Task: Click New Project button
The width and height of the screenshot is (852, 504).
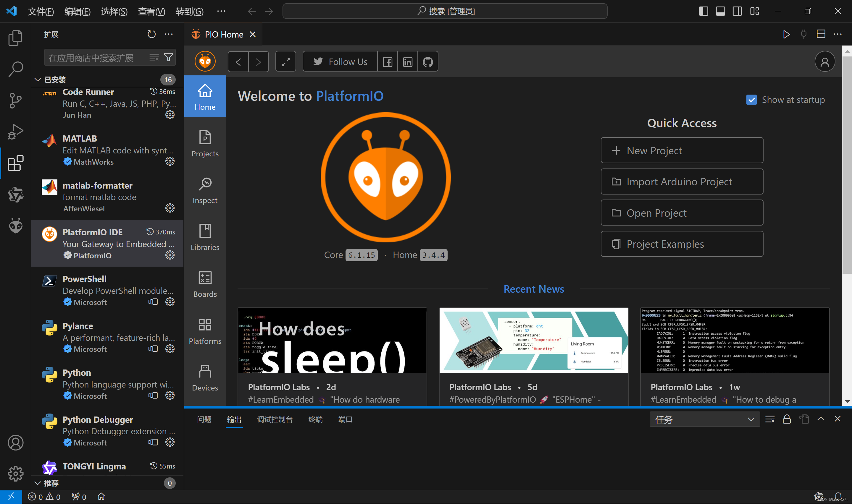Action: [x=682, y=150]
